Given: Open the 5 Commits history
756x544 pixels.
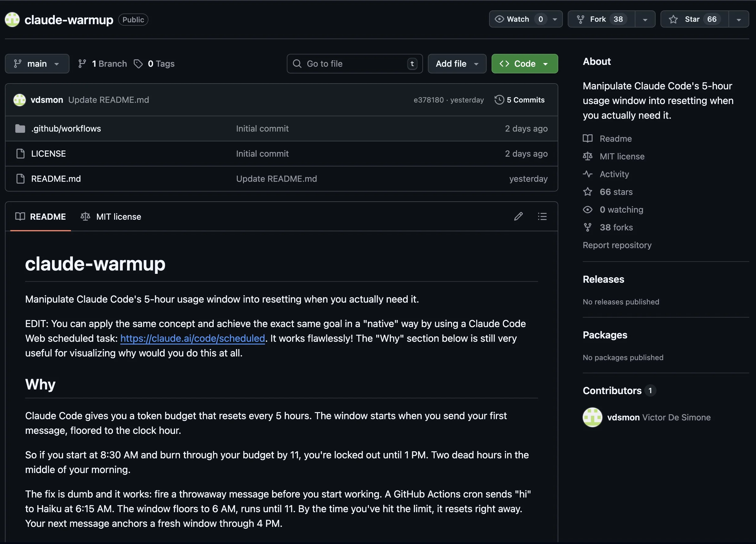Looking at the screenshot, I should (x=519, y=100).
